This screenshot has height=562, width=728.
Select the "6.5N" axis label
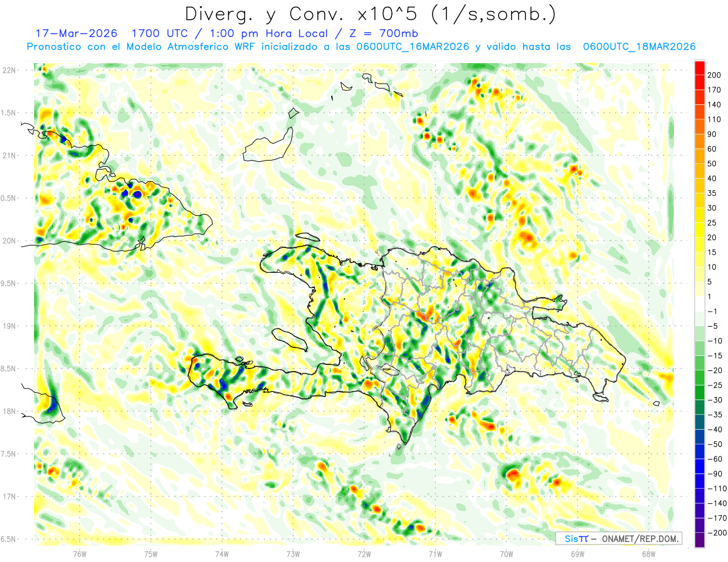coord(8,539)
